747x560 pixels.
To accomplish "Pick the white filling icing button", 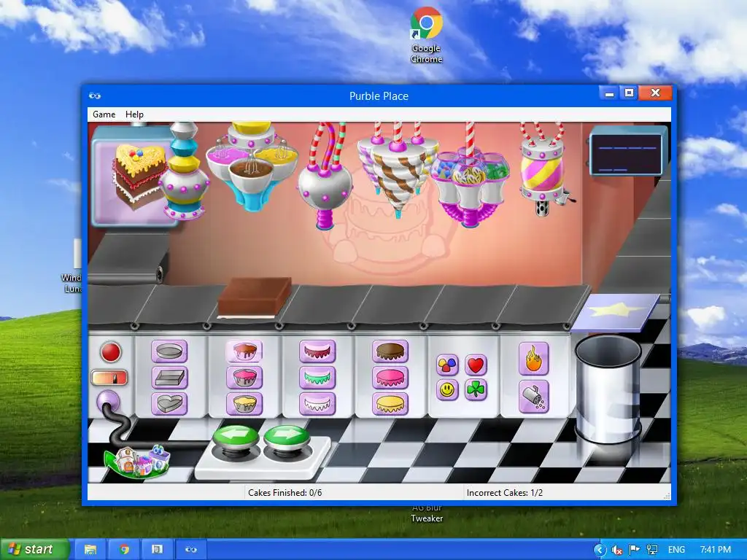I will (x=317, y=404).
